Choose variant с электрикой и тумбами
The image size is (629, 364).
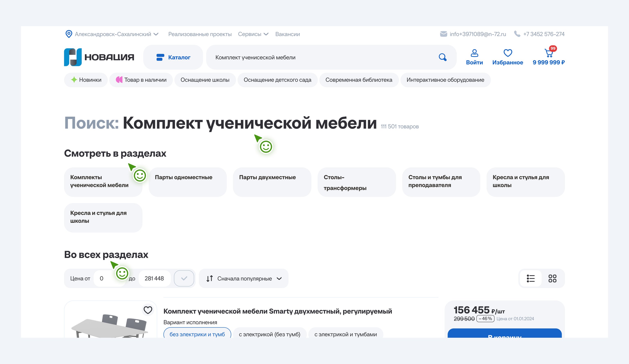[x=345, y=334]
